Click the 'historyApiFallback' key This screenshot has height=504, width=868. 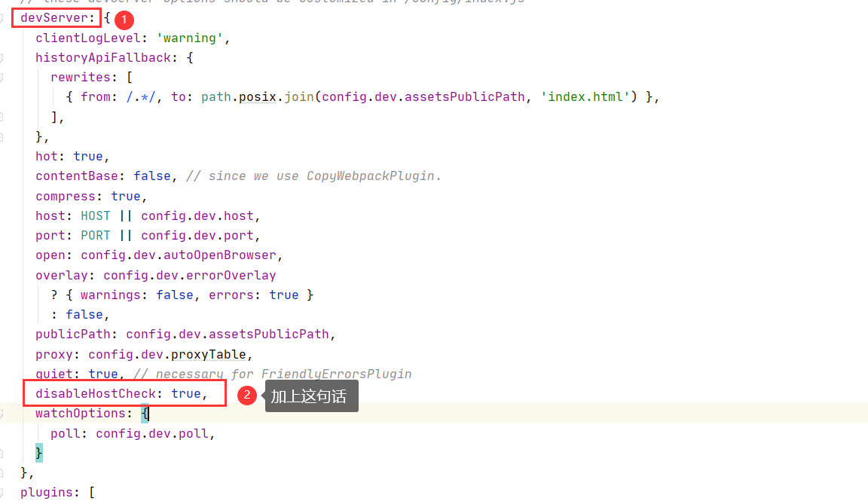pyautogui.click(x=103, y=57)
